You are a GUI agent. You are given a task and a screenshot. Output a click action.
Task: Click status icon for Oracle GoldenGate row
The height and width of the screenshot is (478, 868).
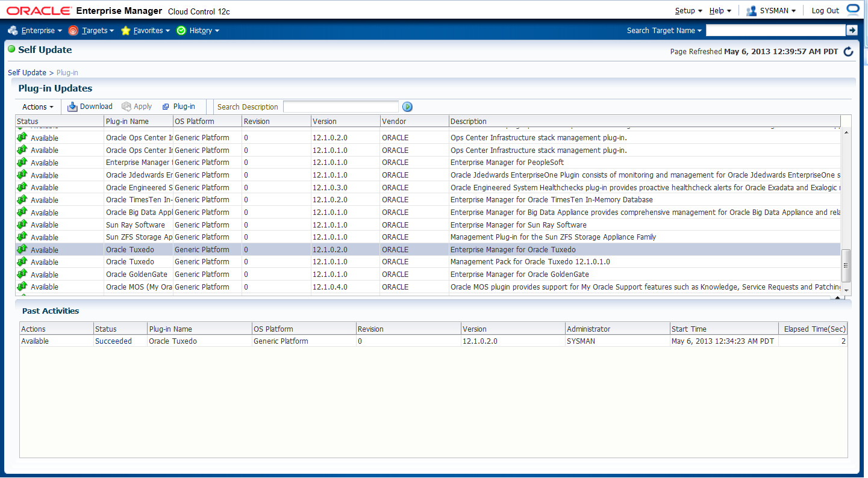(x=22, y=274)
